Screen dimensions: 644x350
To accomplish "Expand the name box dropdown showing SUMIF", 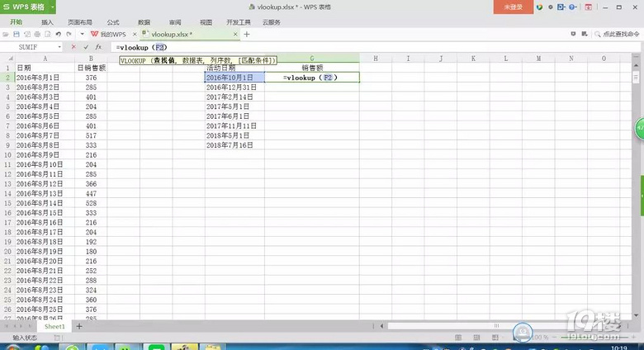I will (x=59, y=47).
